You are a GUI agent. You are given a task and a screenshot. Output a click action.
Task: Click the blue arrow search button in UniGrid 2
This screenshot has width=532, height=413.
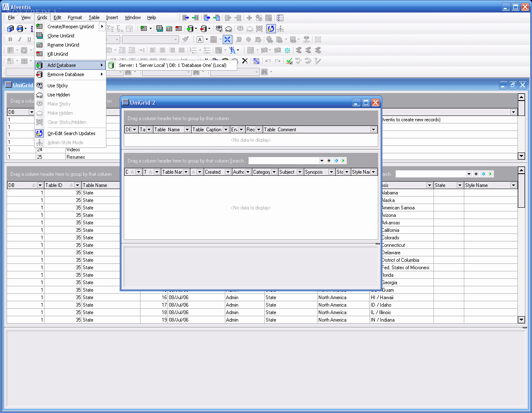coord(336,161)
